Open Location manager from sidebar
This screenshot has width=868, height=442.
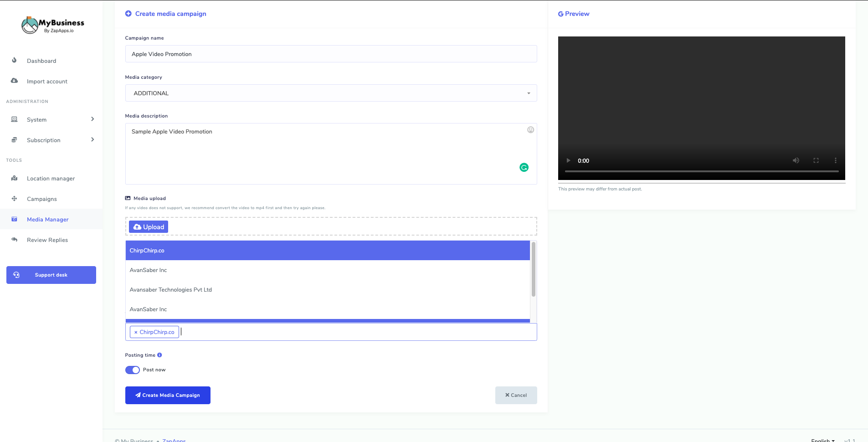pos(51,179)
